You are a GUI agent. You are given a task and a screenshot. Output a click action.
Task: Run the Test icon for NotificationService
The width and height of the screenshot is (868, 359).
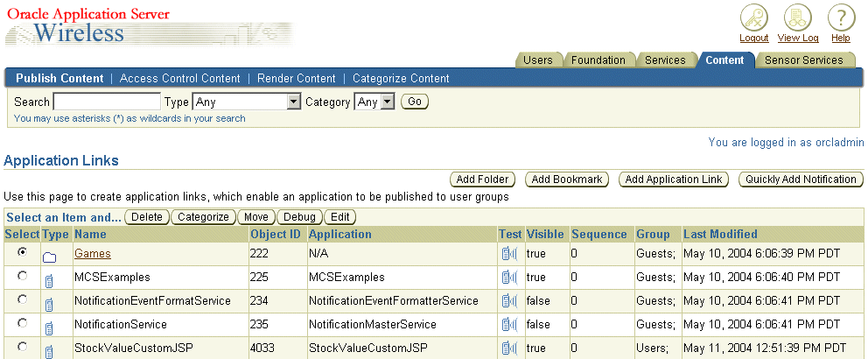(509, 324)
